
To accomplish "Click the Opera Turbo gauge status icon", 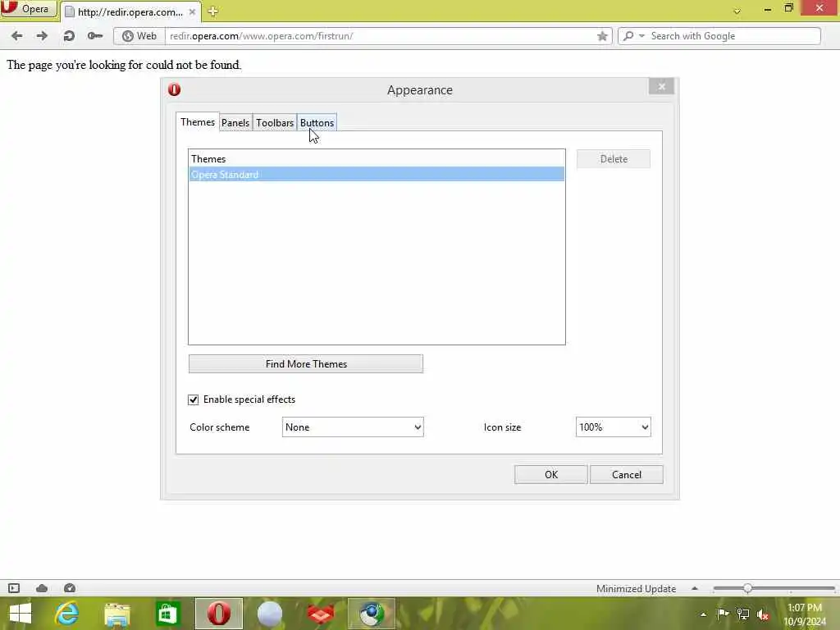I will [70, 588].
